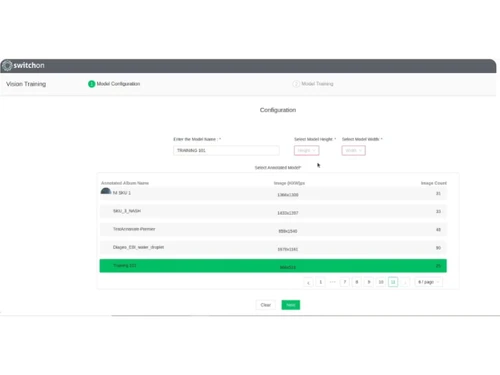Select the highlighted Training 101 album row
The height and width of the screenshot is (375, 500).
coord(273,266)
